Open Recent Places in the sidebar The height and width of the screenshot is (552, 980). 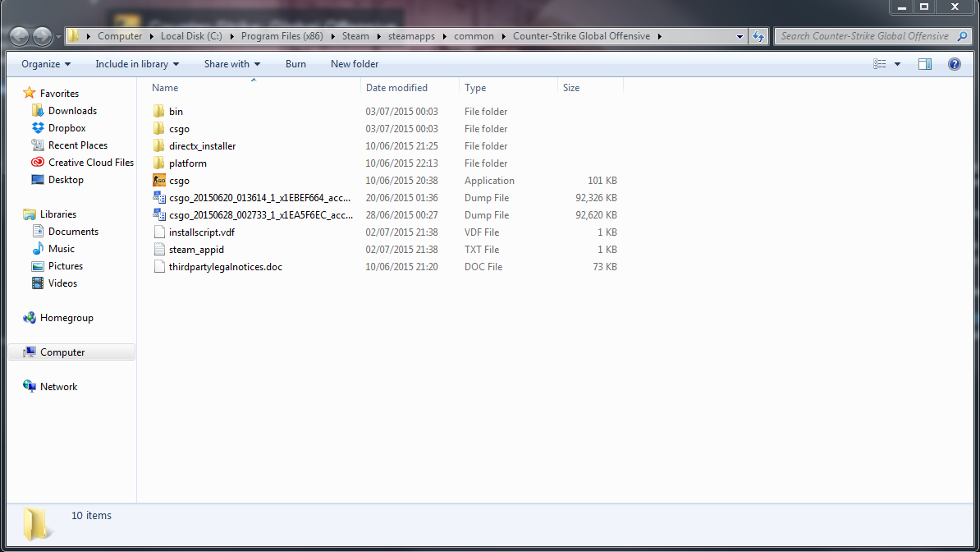(70, 145)
